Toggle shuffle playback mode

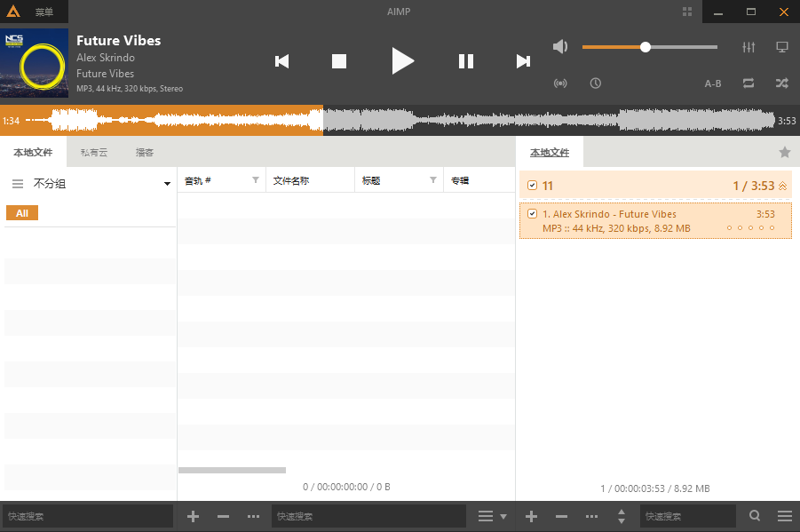(781, 83)
